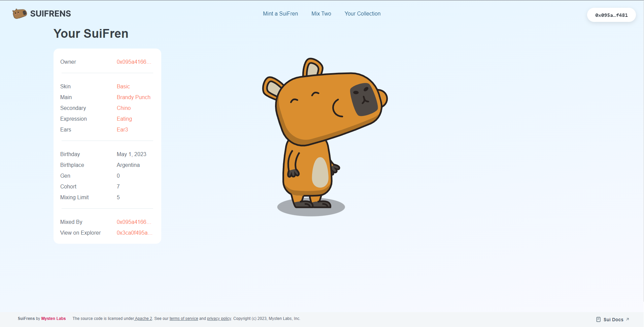
Task: Click the 0x095a…f481 wallet button
Action: [611, 15]
